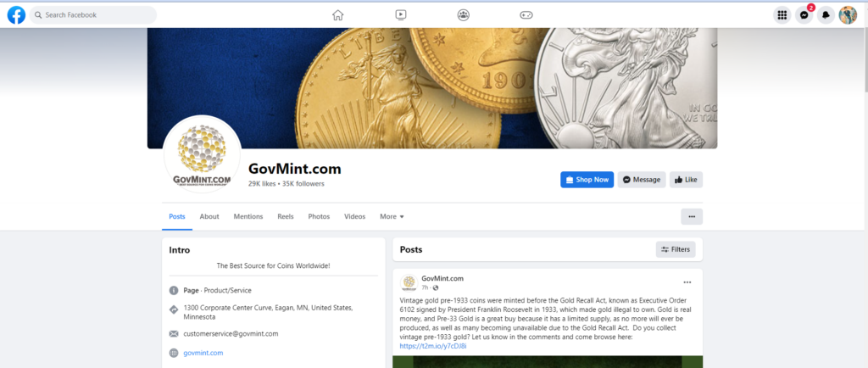Click the 1300 Corporate Center Curve address
The width and height of the screenshot is (868, 368).
click(268, 312)
